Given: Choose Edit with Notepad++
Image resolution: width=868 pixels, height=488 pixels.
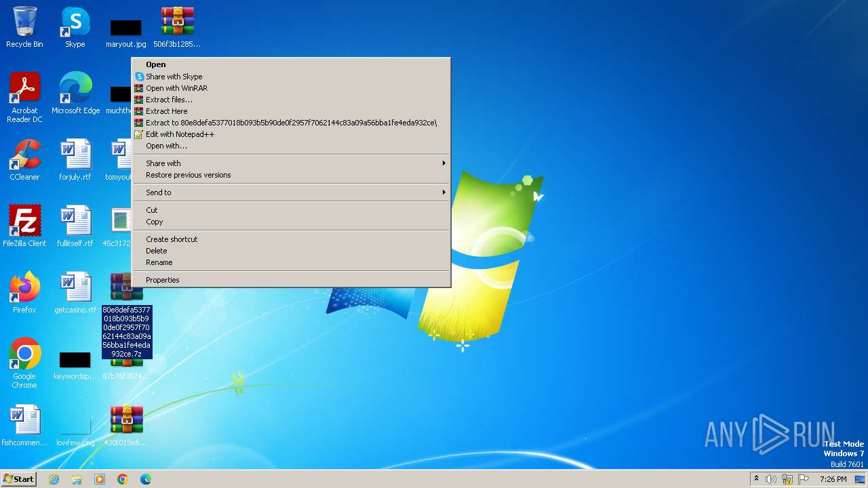Looking at the screenshot, I should [291, 134].
